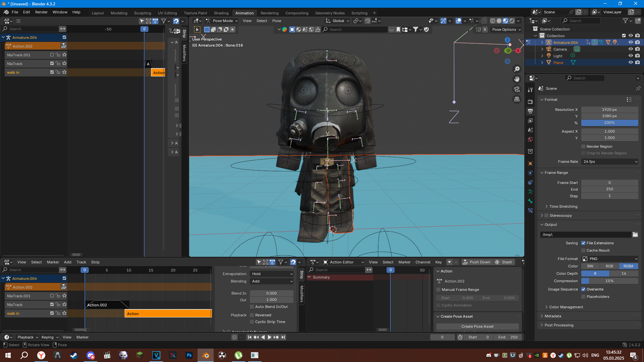Switch to orthographic grid view icon
The image size is (644, 362).
517,99
